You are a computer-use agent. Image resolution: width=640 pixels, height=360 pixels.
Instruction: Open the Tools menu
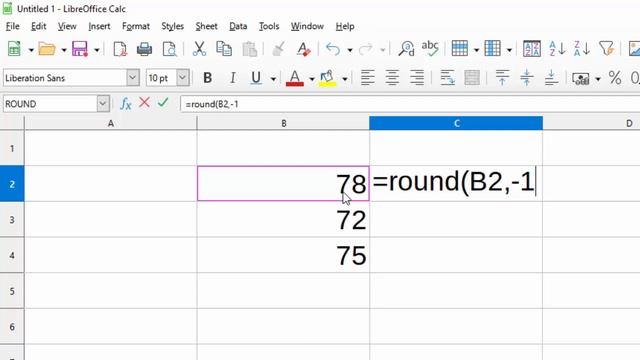tap(269, 26)
